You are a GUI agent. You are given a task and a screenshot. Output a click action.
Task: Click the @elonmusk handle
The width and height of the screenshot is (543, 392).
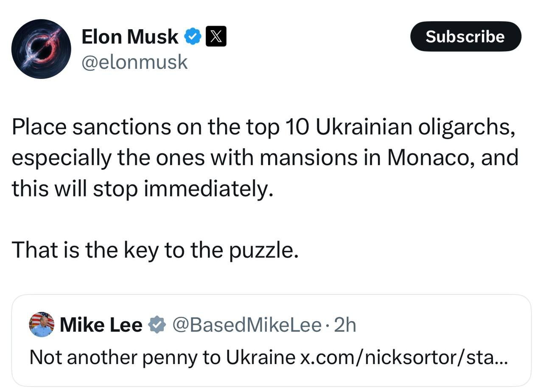click(134, 62)
